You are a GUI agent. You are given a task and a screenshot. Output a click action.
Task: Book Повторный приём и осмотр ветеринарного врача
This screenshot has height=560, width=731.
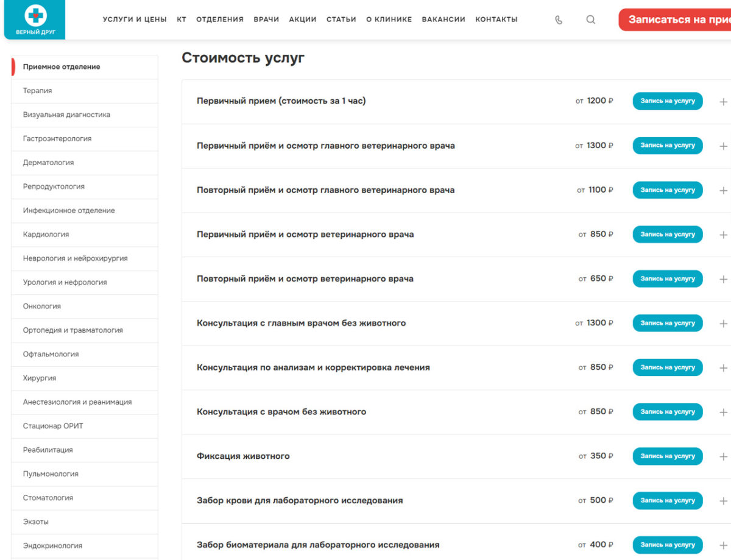click(x=668, y=279)
